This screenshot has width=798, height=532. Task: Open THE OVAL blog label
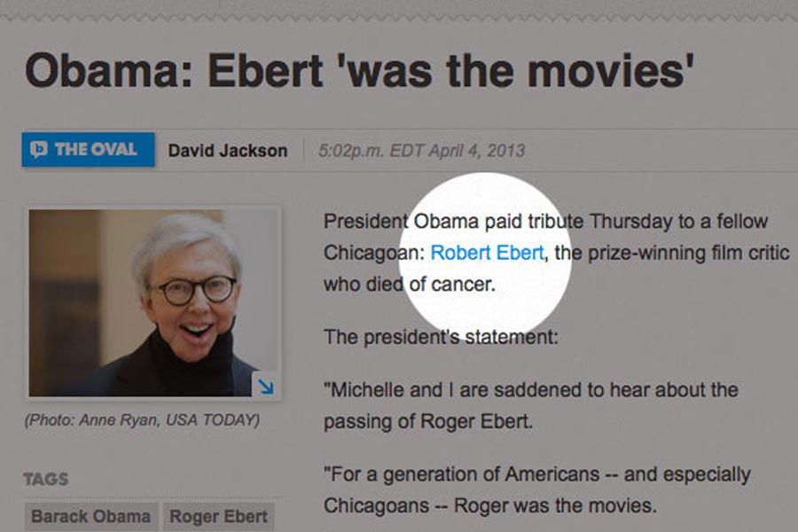[96, 150]
